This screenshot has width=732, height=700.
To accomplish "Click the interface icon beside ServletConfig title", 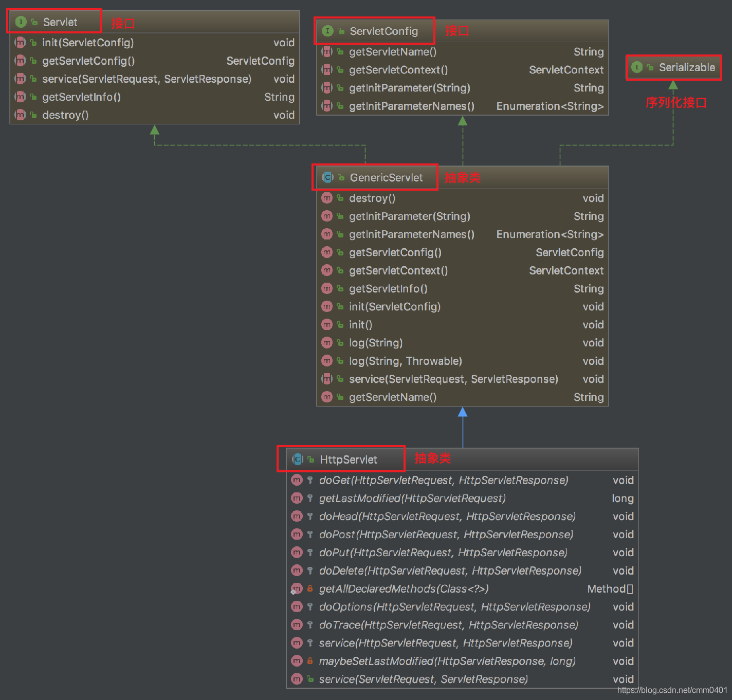I will click(x=327, y=31).
